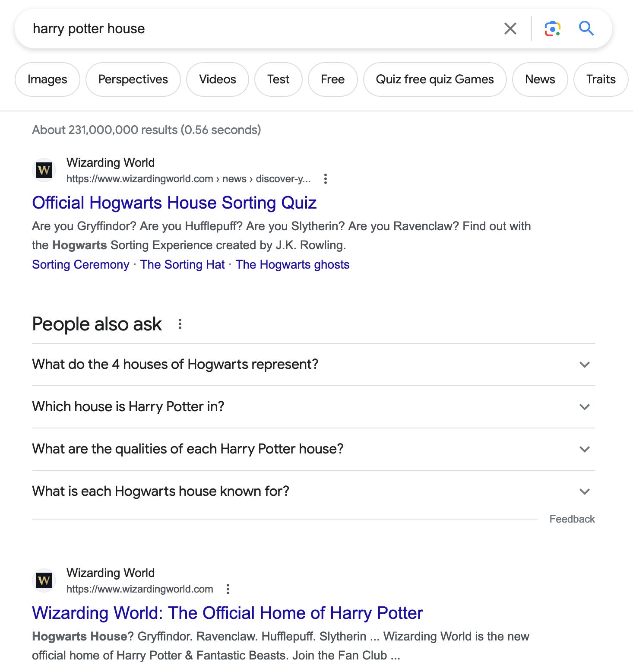633x672 pixels.
Task: Click the wizardingworld.com news discover URL breadcrumb
Action: coord(189,179)
